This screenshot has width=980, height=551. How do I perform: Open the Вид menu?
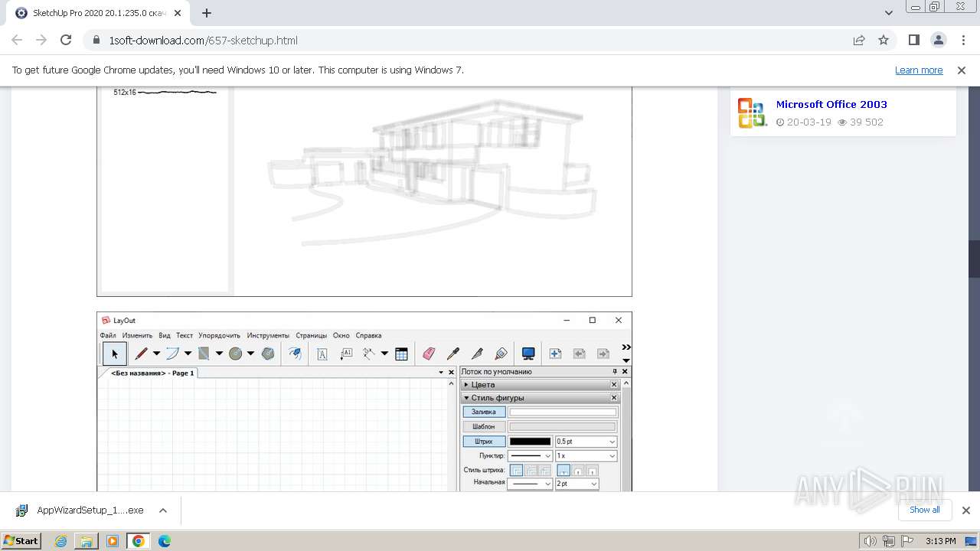165,335
